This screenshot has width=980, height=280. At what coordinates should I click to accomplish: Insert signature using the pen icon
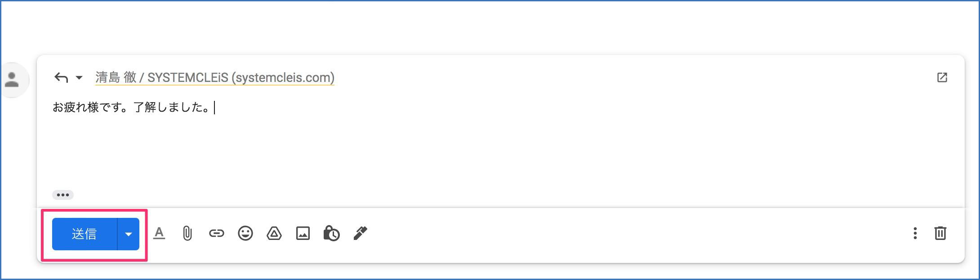pos(360,233)
